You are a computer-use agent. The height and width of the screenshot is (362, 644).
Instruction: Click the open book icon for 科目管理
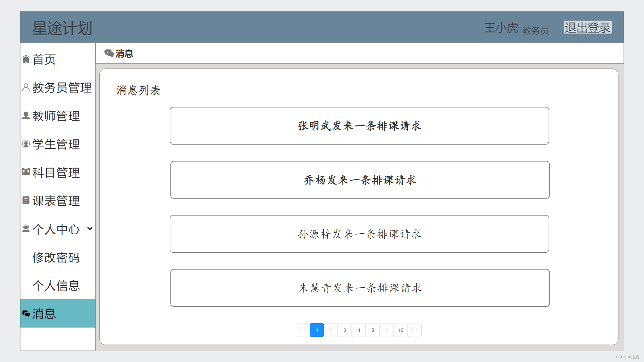26,172
